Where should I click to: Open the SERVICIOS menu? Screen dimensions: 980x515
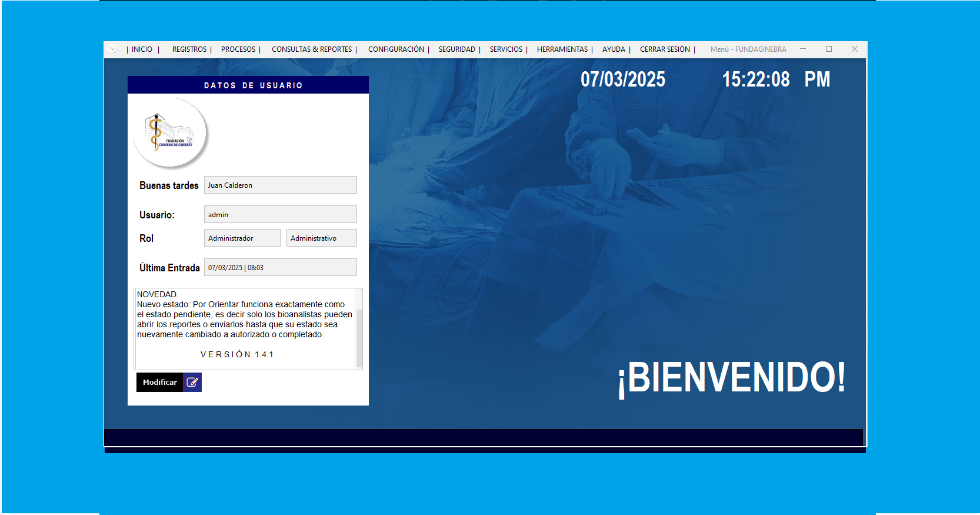(506, 49)
